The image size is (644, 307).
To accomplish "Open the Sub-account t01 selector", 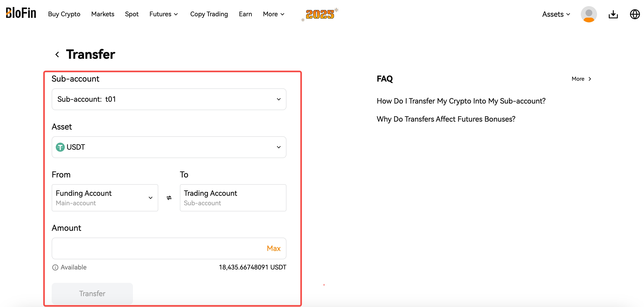I will click(169, 99).
